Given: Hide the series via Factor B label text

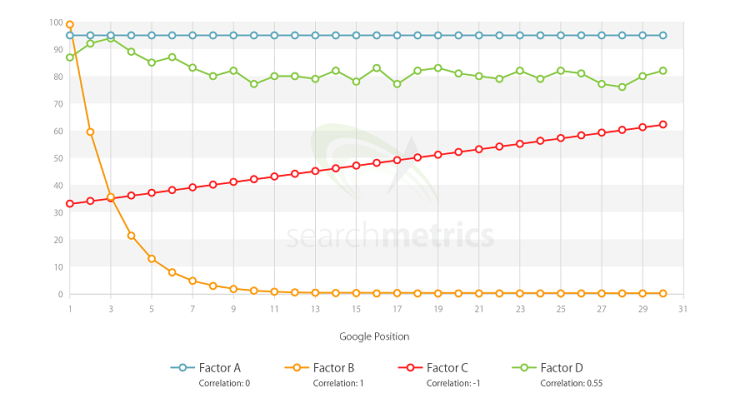Looking at the screenshot, I should tap(335, 368).
